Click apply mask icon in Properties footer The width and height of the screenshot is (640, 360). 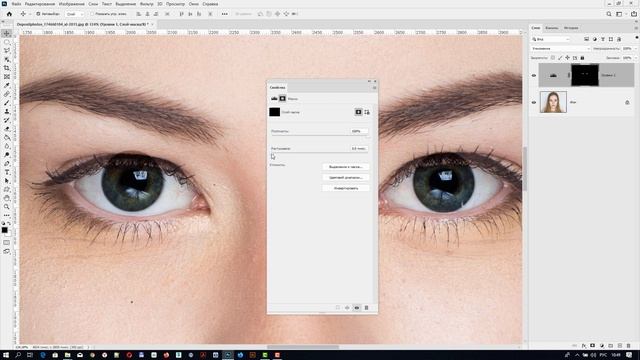[347, 308]
